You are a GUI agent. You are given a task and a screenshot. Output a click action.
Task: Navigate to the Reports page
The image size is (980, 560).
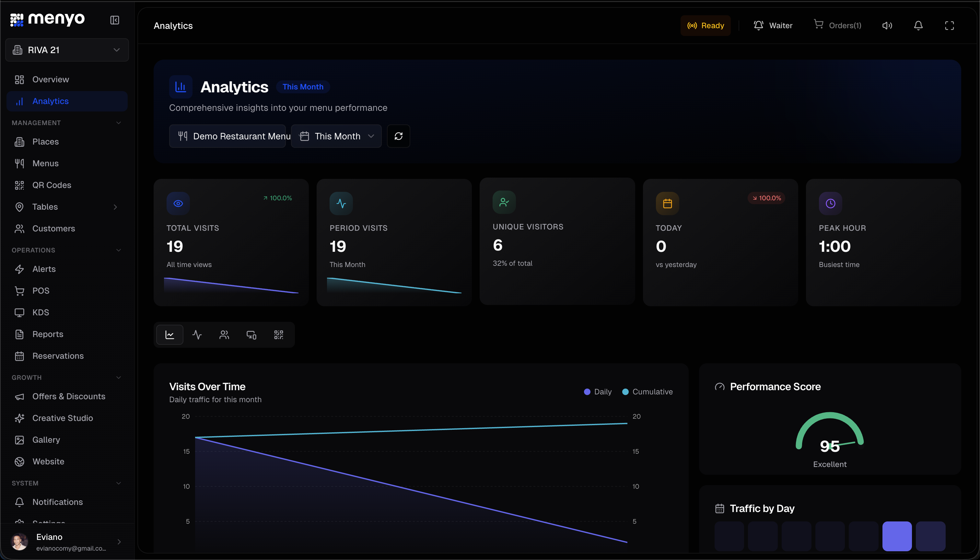(48, 334)
